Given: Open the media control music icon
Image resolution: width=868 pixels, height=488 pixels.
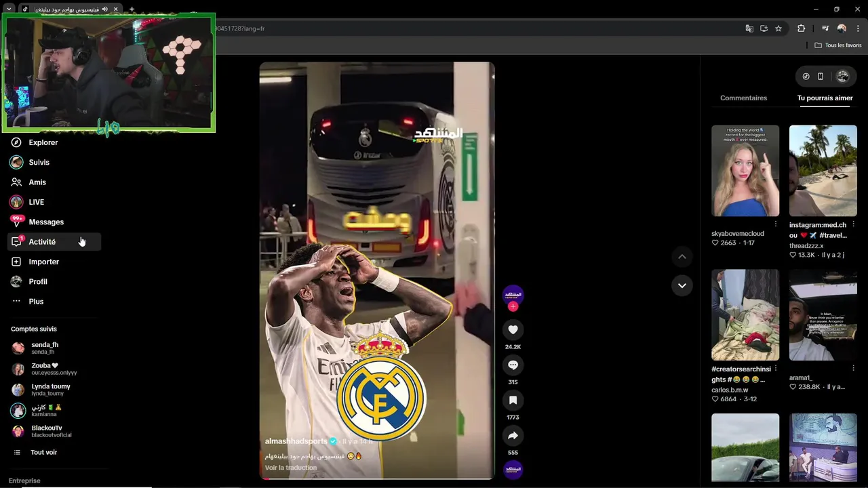Looking at the screenshot, I should [825, 28].
